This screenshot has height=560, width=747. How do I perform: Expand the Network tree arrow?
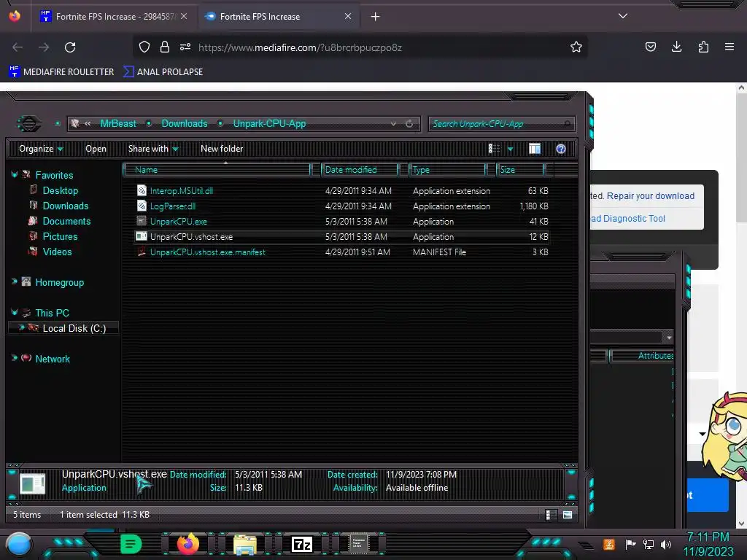click(15, 357)
